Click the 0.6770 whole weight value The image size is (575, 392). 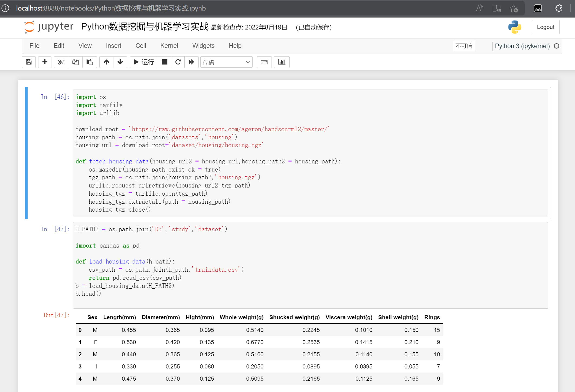(x=255, y=342)
